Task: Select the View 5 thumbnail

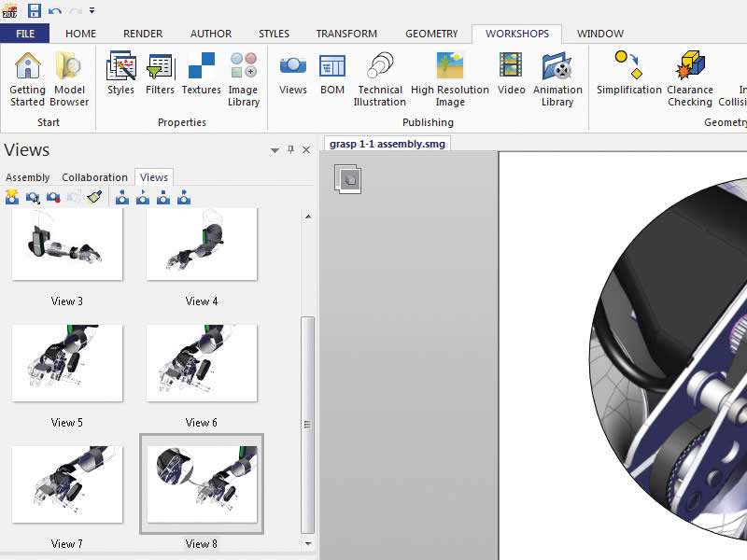Action: click(x=67, y=363)
